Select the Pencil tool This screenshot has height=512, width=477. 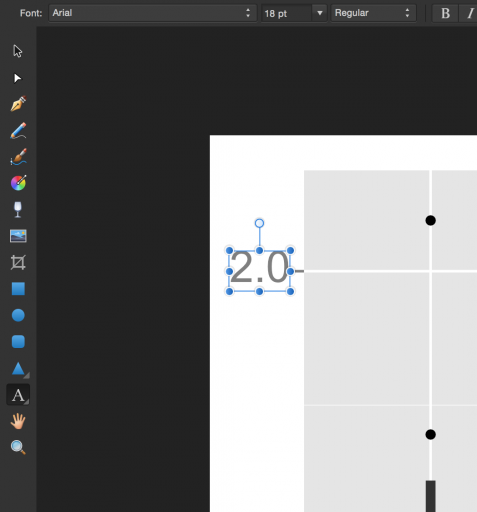(18, 130)
